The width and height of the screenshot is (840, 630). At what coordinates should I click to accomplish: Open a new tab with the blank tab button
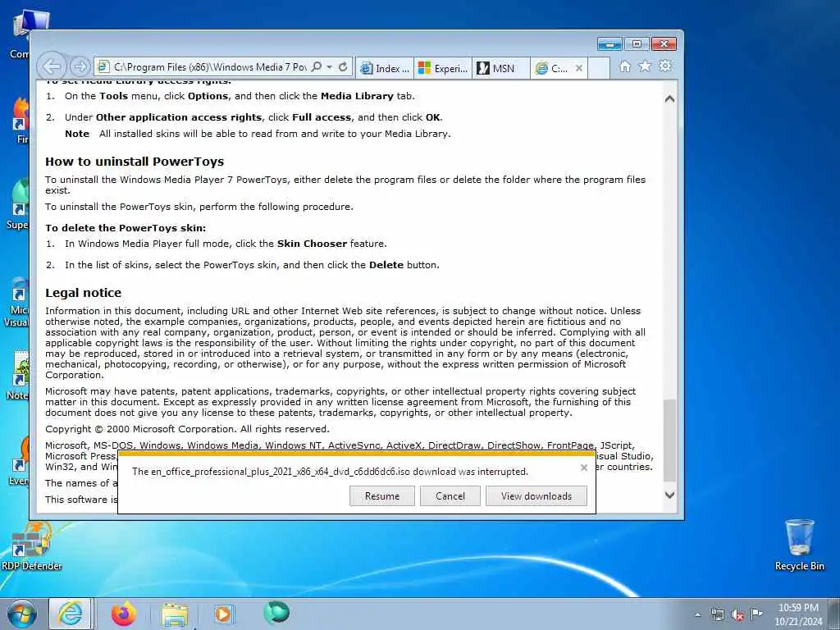(599, 69)
